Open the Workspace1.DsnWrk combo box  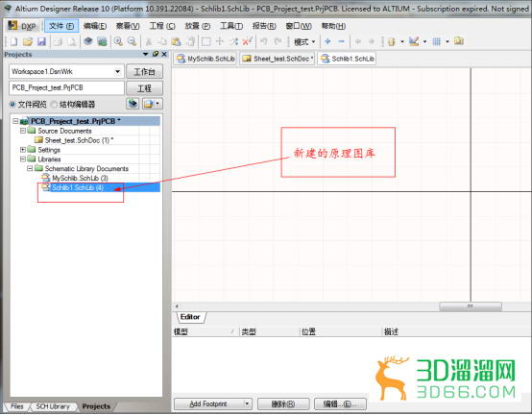[66, 72]
